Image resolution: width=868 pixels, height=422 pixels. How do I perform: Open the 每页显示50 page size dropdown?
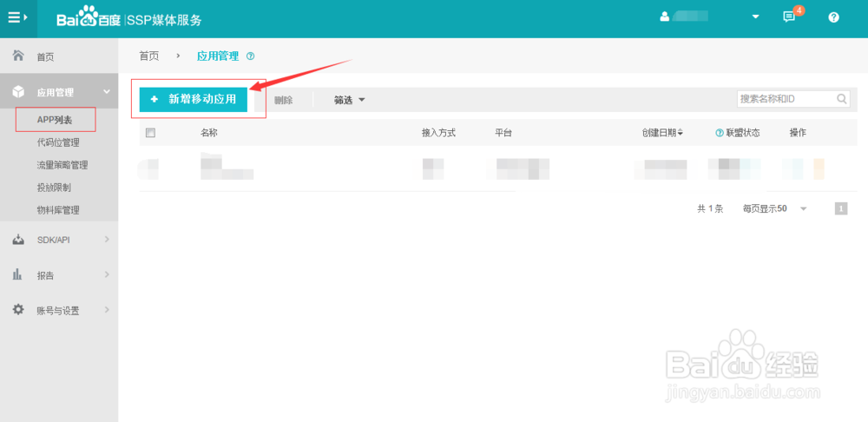click(775, 208)
